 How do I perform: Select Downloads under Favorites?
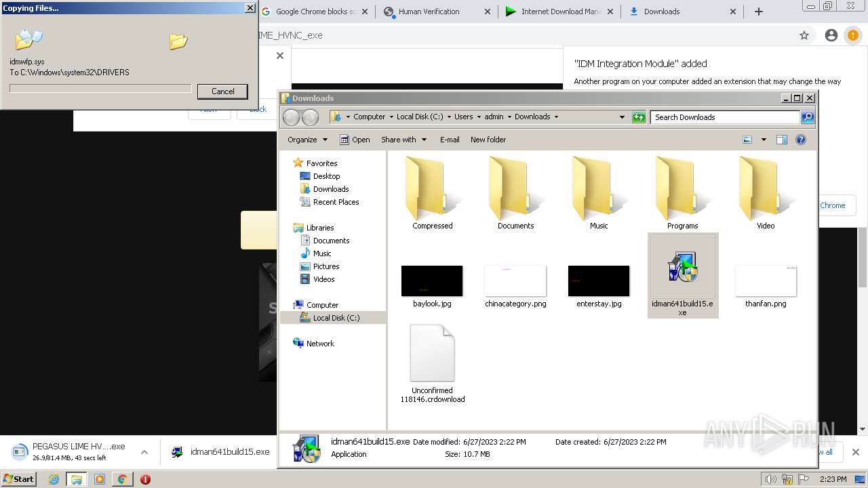330,189
